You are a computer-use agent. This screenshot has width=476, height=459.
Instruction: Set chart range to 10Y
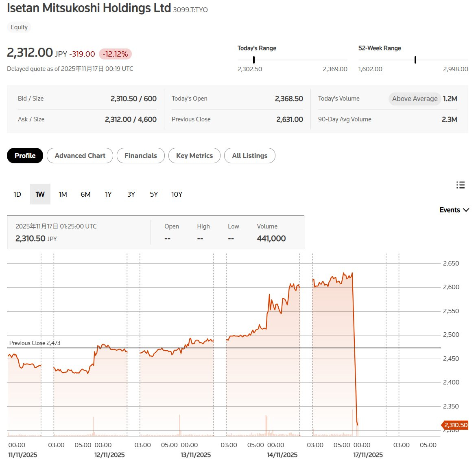[x=177, y=194]
